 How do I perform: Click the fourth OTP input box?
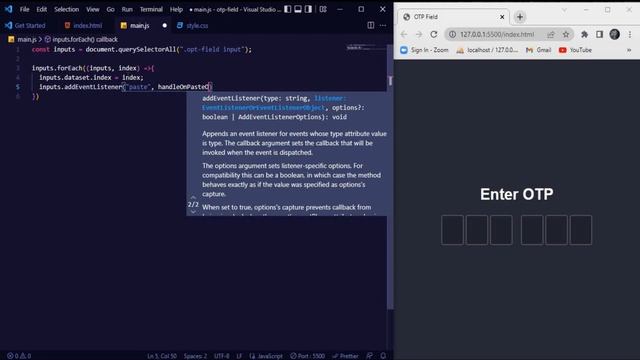(x=532, y=230)
